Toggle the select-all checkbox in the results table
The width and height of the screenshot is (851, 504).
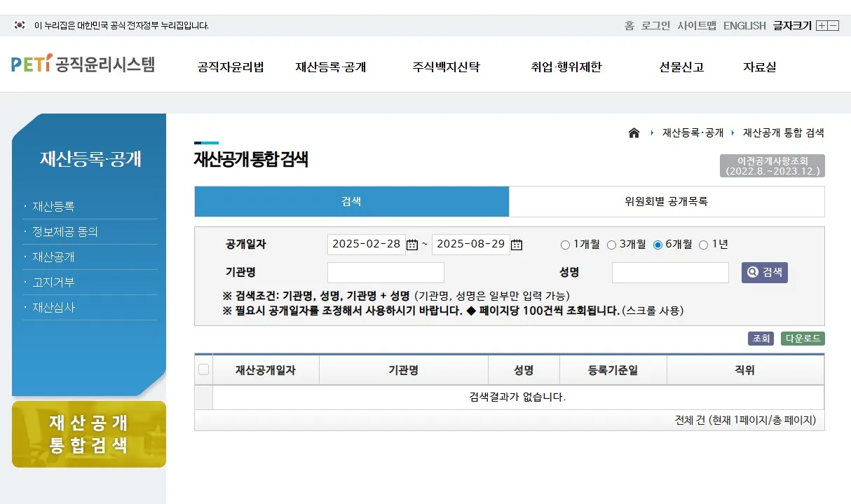click(203, 369)
